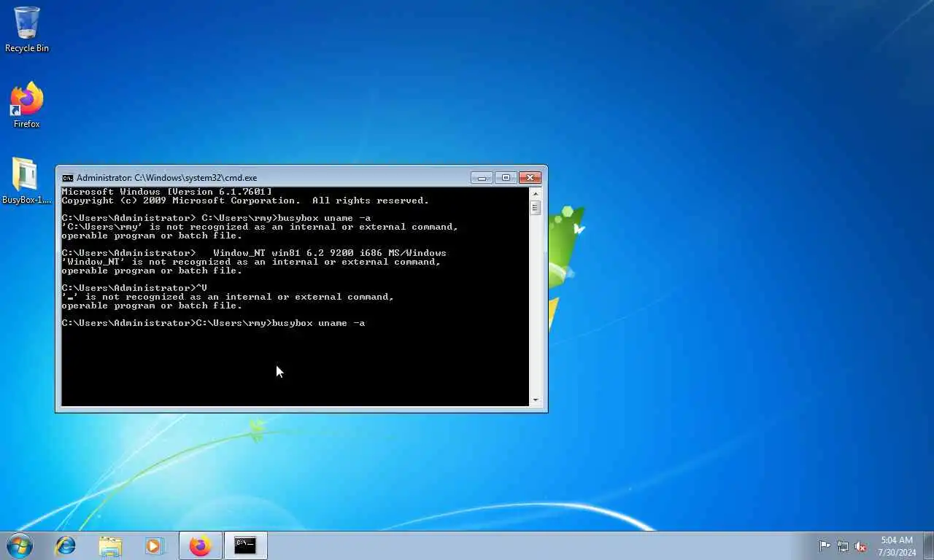
Task: Click the cmd window title bar text
Action: [166, 178]
